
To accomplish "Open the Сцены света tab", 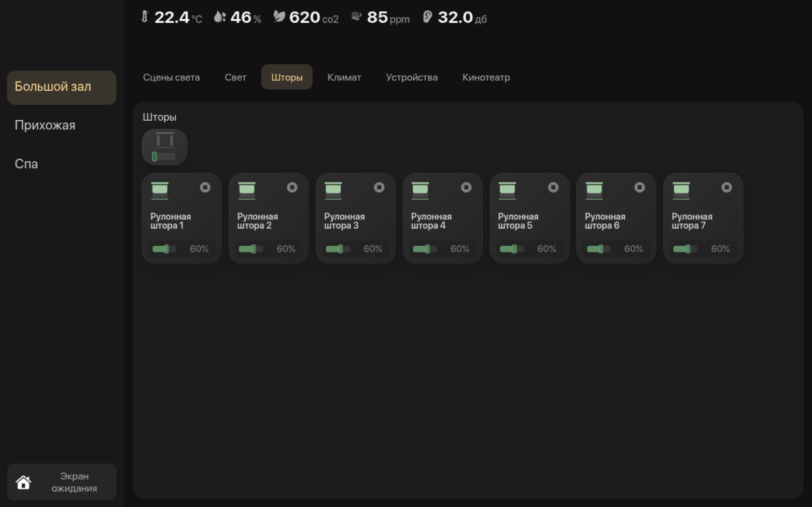I will (x=171, y=77).
